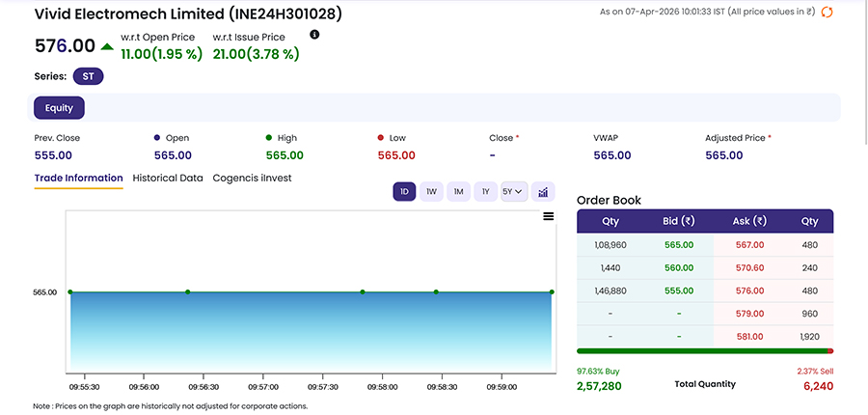Click the blue chart area fill
Screen dimensions: 868x415
pos(310,332)
